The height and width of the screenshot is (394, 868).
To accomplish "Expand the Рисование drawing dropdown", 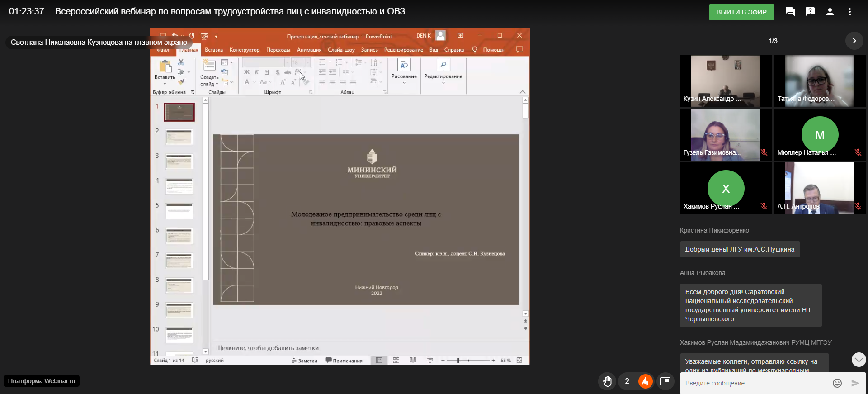I will [404, 71].
